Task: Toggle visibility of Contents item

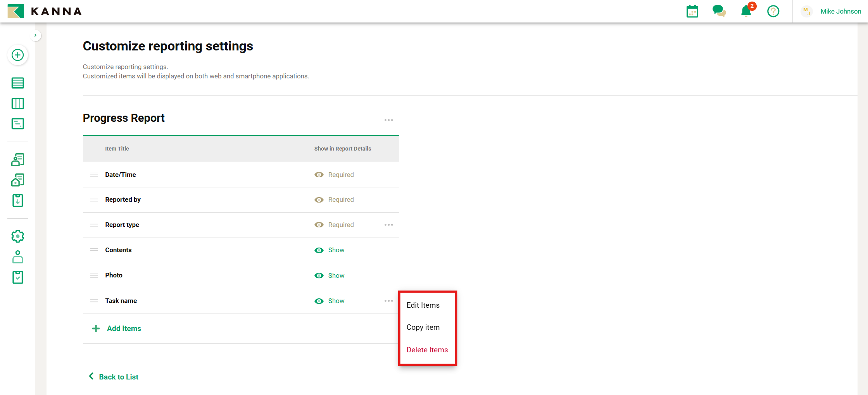Action: [319, 250]
